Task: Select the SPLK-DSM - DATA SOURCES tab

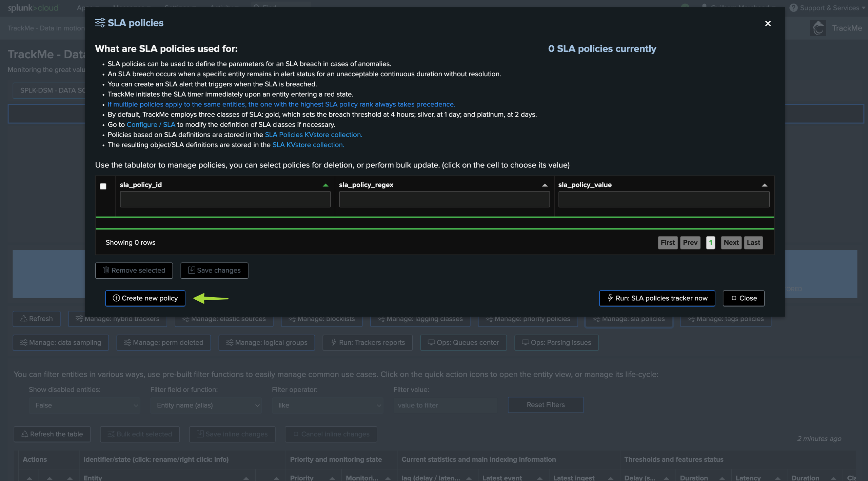Action: pos(50,91)
